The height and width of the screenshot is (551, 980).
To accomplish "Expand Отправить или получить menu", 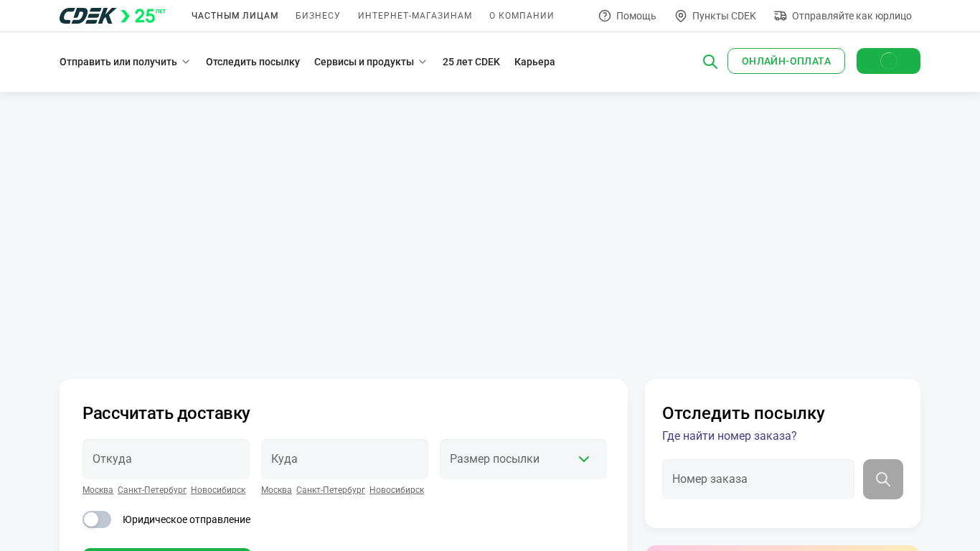I will coord(124,62).
